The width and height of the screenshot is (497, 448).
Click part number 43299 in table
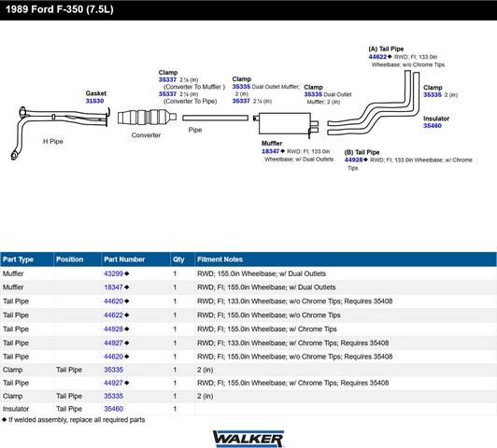coord(113,273)
